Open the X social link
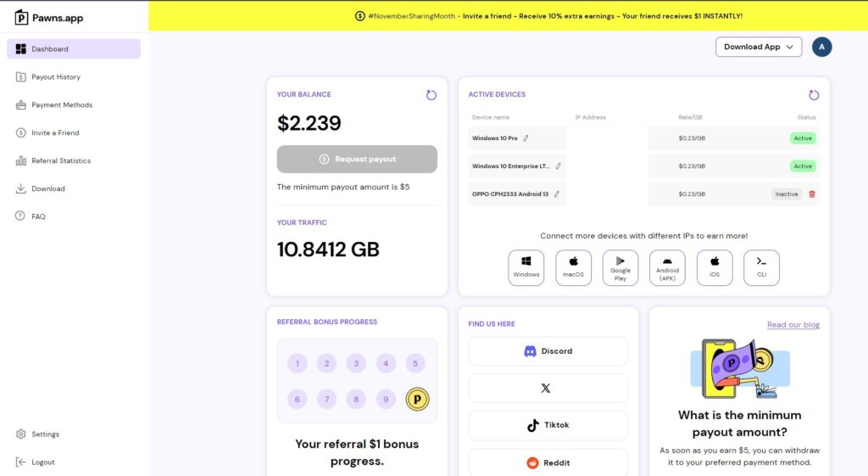This screenshot has width=868, height=476. (548, 389)
